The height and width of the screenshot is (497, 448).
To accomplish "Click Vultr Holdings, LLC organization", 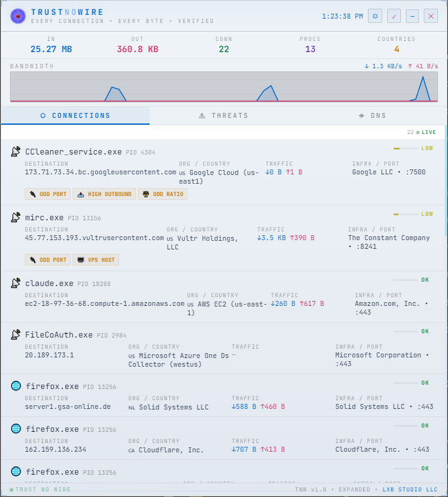I will (202, 243).
